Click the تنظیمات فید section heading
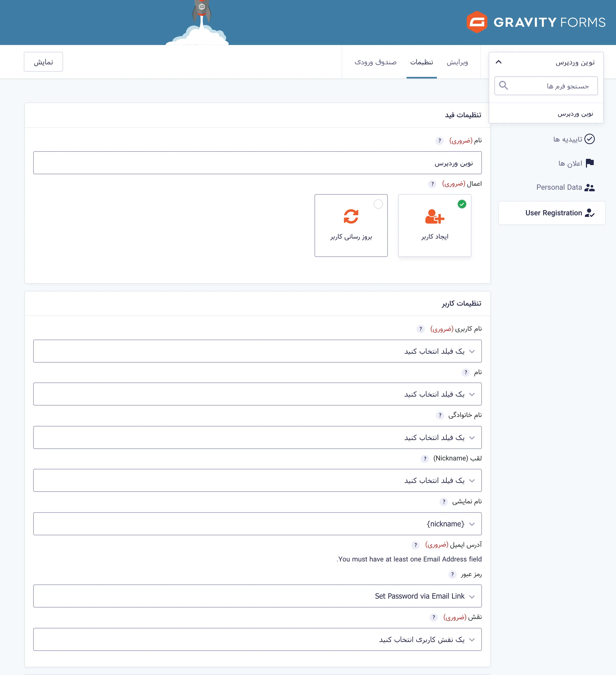The width and height of the screenshot is (616, 675). click(x=463, y=115)
